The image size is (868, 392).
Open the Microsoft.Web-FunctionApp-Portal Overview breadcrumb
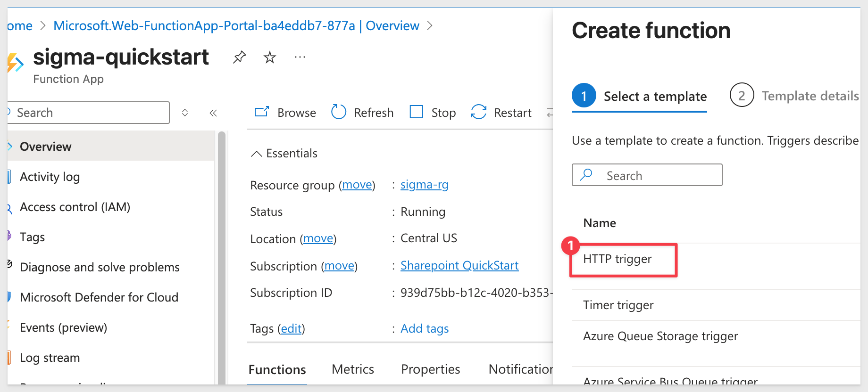coord(236,26)
